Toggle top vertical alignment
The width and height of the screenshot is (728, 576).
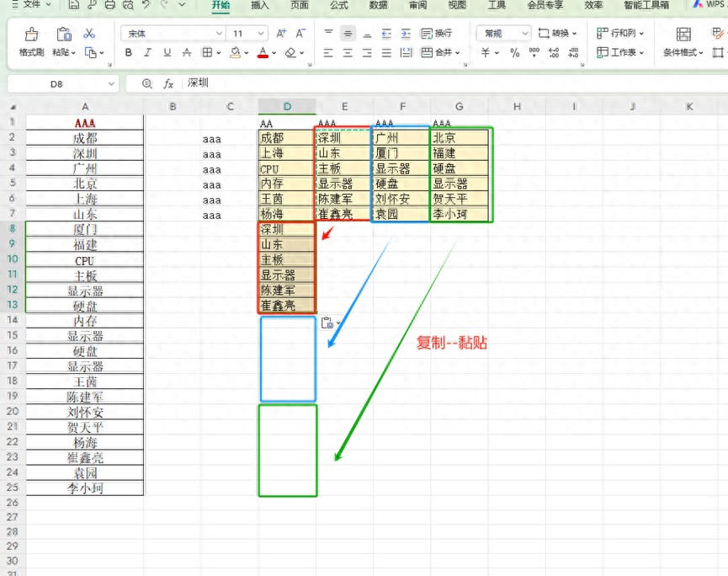pos(328,34)
